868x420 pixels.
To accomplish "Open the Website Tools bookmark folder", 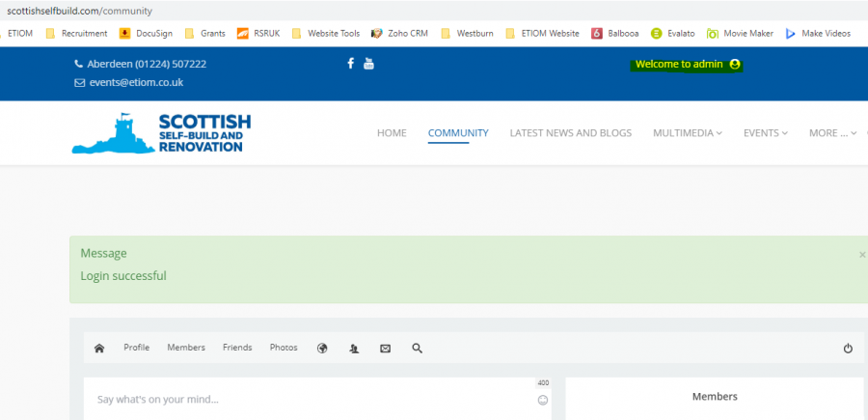I will 326,33.
